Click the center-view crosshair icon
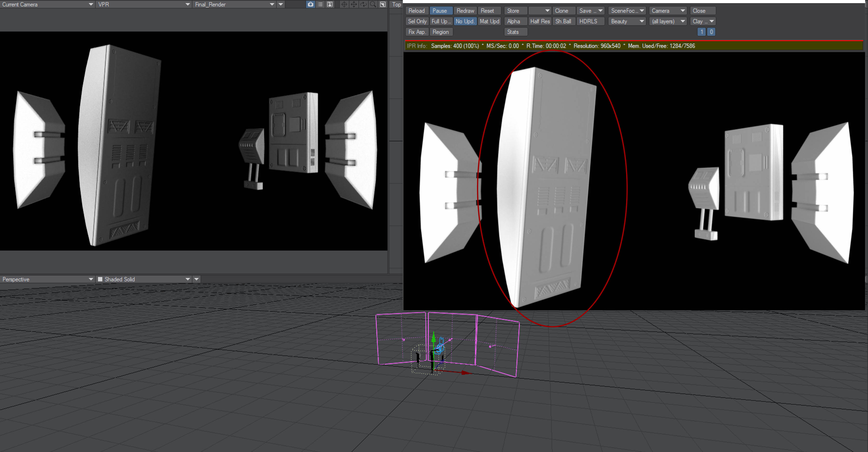 point(344,4)
